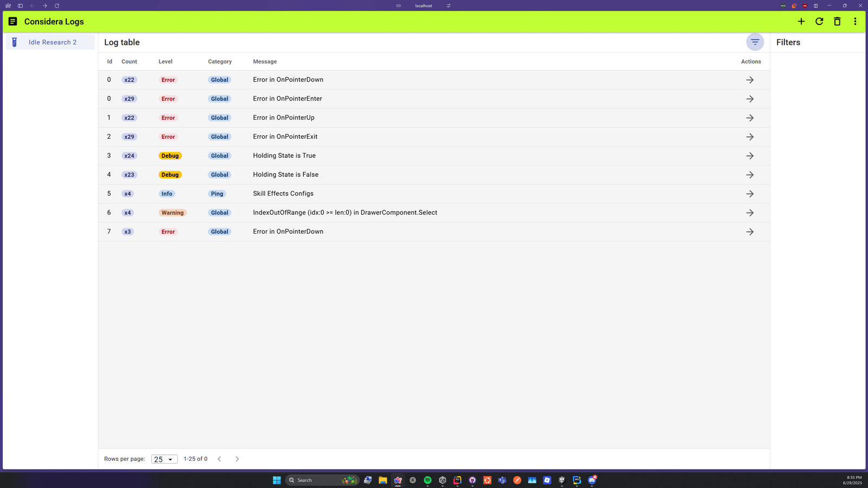Viewport: 868px width, 488px height.
Task: Open details arrow for Skill Effects Configs
Action: pos(750,194)
